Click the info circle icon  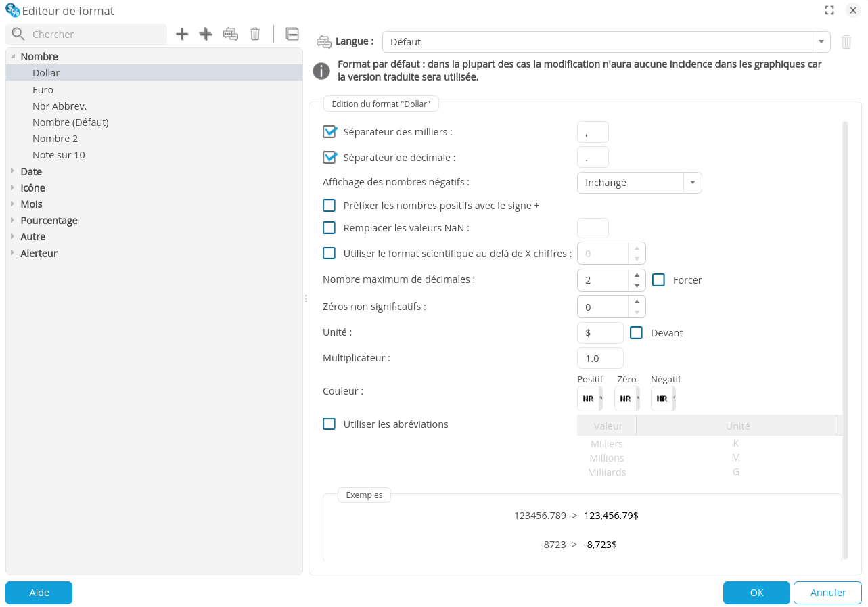point(321,70)
